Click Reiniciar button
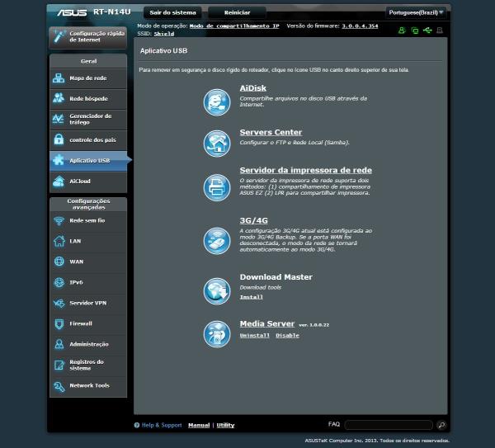The image size is (495, 448). tap(237, 12)
